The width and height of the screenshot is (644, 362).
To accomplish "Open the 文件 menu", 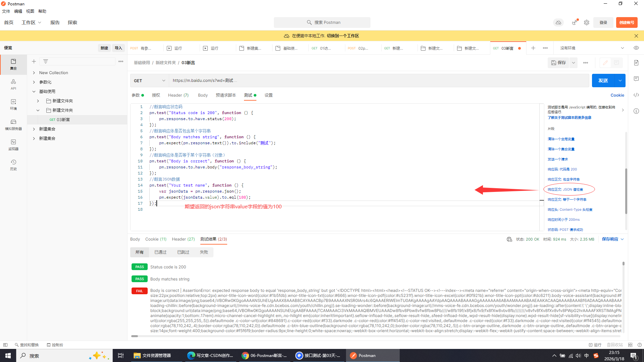I will [6, 11].
